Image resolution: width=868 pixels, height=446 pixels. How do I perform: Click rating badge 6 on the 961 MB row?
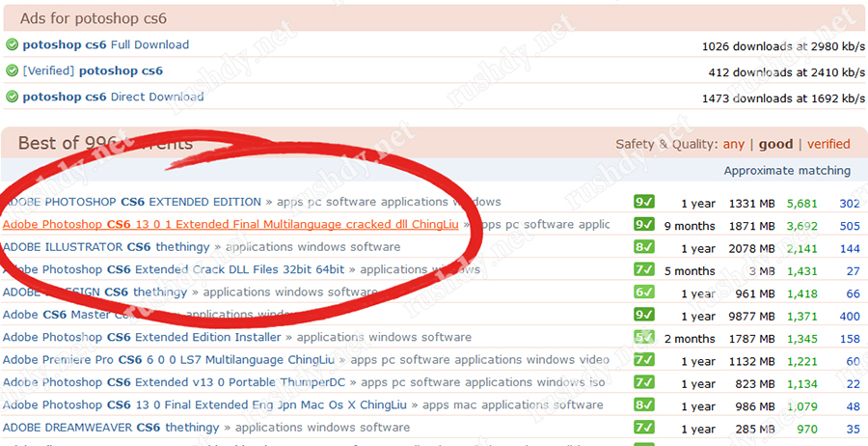pos(644,292)
